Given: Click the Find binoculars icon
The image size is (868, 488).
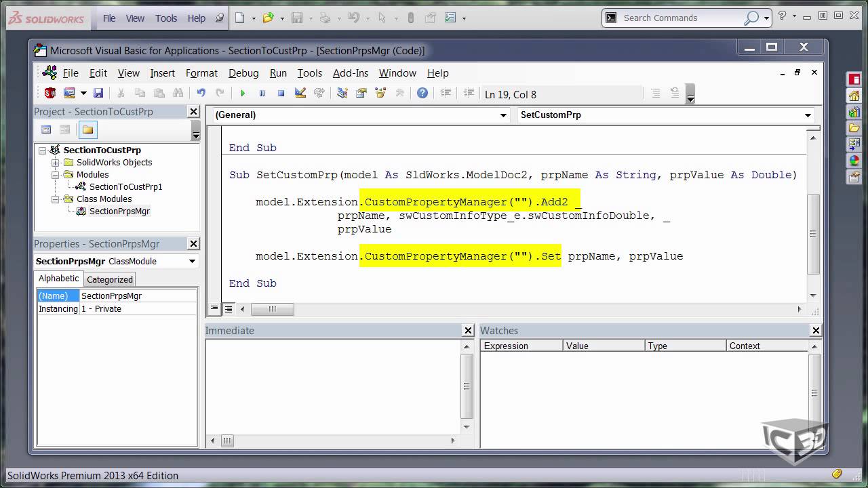Looking at the screenshot, I should 178,94.
